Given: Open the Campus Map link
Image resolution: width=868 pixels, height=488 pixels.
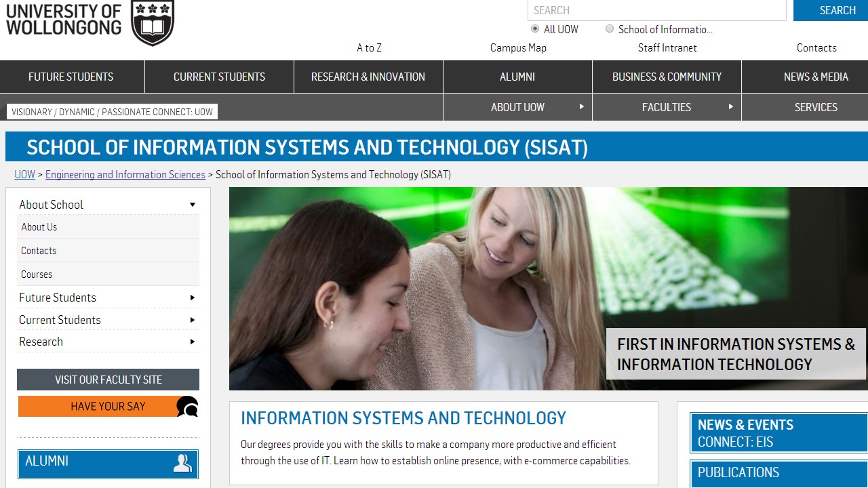Looking at the screenshot, I should click(x=518, y=47).
